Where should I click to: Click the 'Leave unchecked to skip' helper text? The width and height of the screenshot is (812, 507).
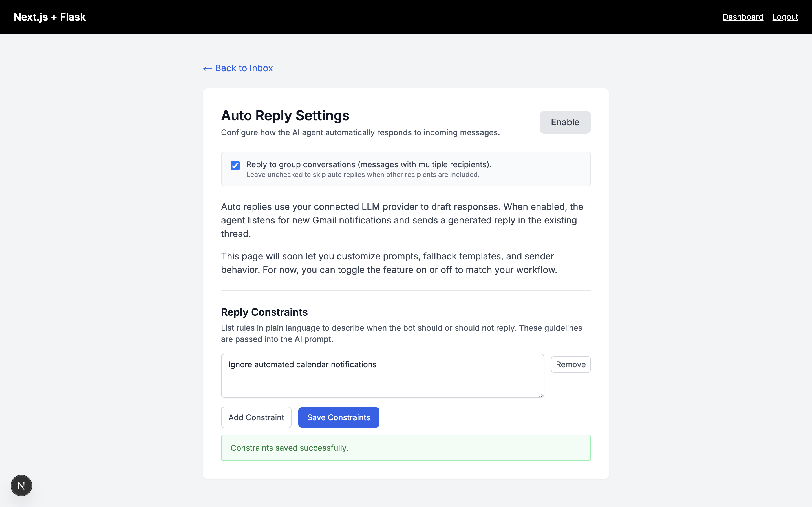click(x=362, y=175)
